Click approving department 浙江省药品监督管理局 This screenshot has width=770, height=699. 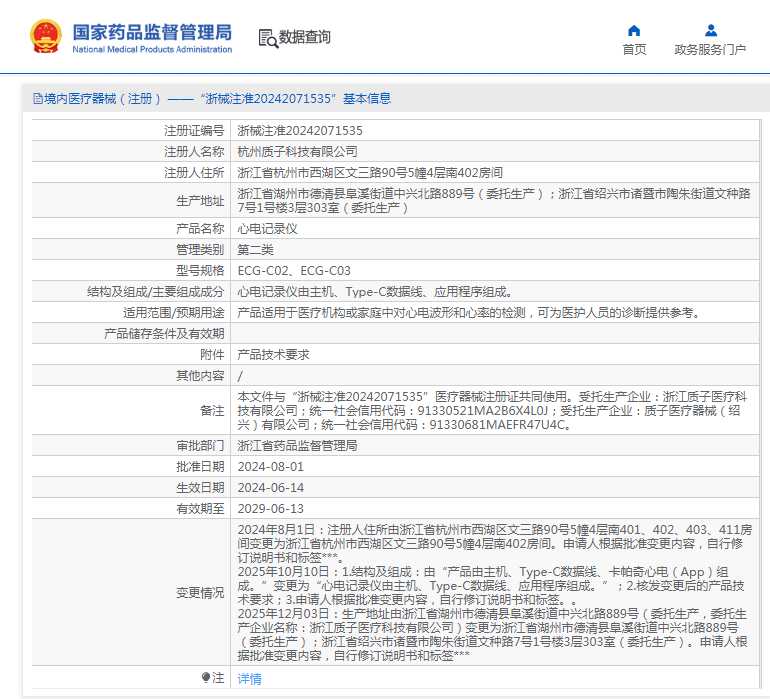tap(297, 445)
